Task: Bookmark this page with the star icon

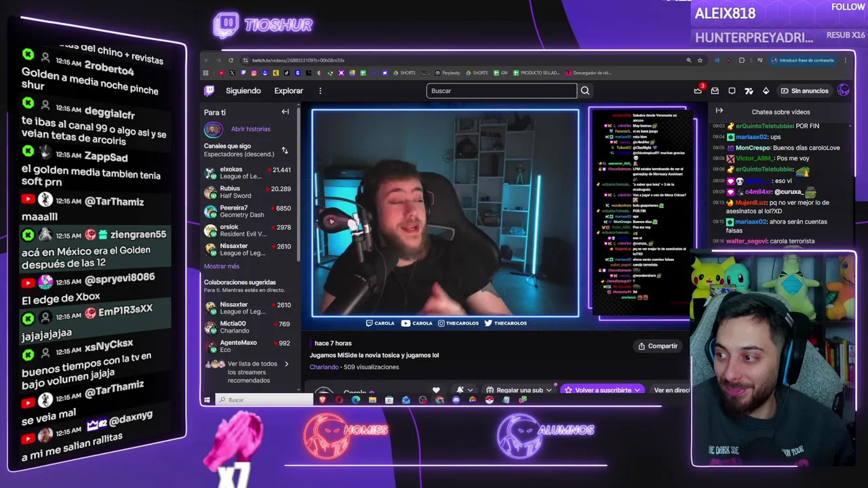Action: (x=700, y=60)
